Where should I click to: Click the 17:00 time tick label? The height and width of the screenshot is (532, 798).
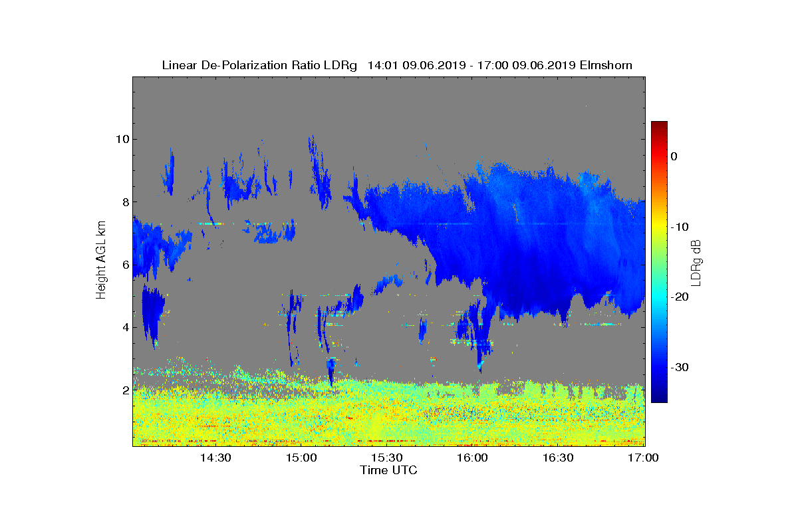[x=644, y=458]
